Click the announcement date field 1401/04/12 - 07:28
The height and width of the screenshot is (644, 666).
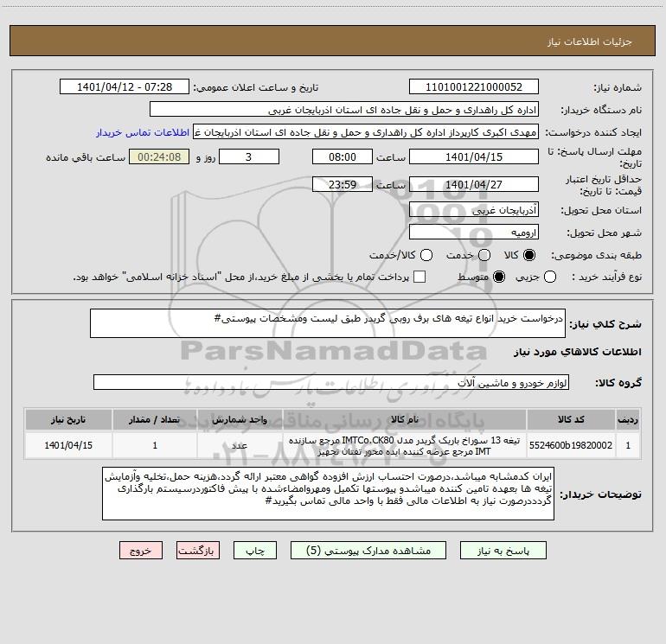(125, 86)
